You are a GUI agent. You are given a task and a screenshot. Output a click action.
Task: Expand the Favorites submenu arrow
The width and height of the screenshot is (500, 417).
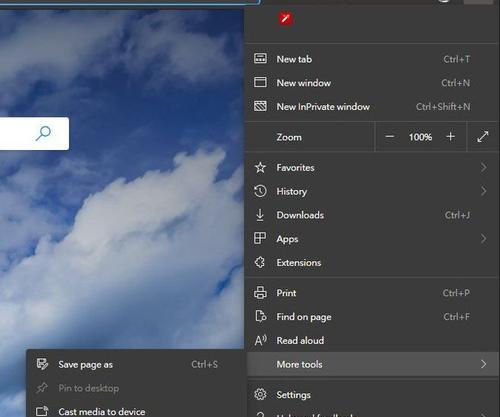pyautogui.click(x=483, y=167)
